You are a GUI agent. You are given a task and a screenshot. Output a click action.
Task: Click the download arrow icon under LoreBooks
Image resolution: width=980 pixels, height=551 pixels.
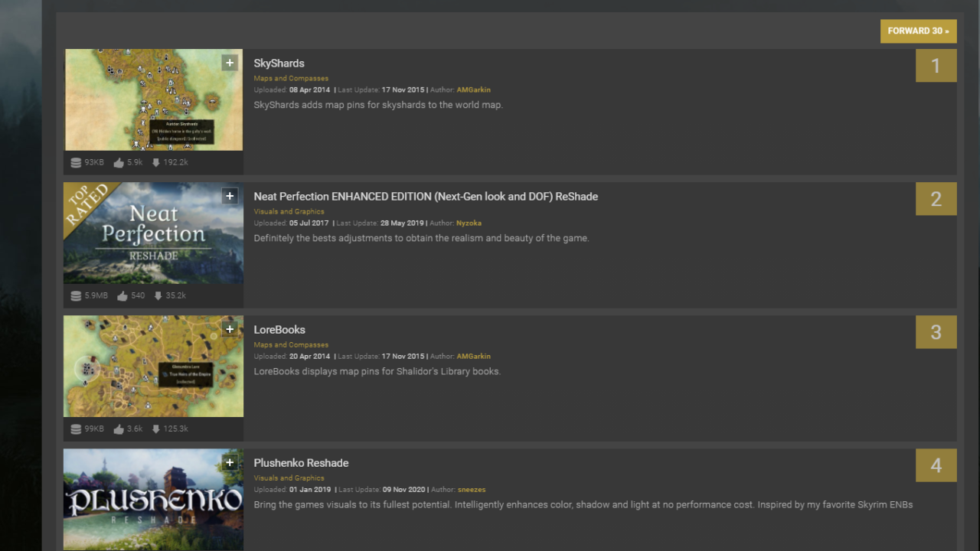(156, 429)
